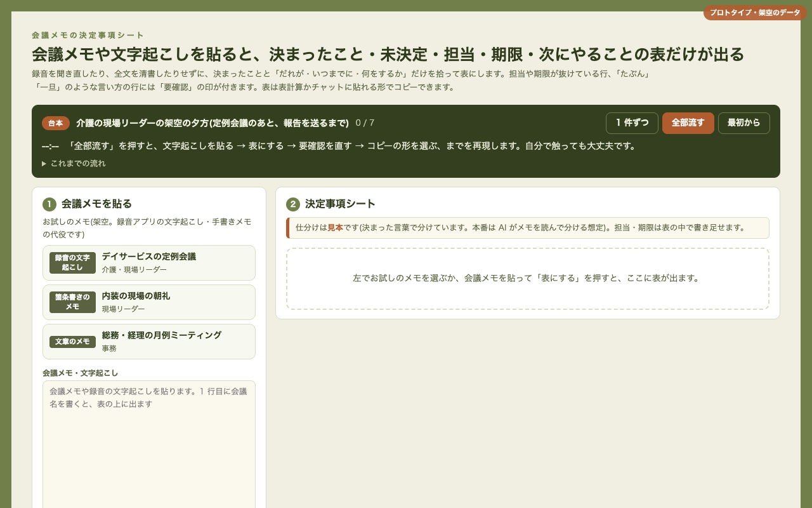Click the 「事務」 subtitle text

[109, 349]
